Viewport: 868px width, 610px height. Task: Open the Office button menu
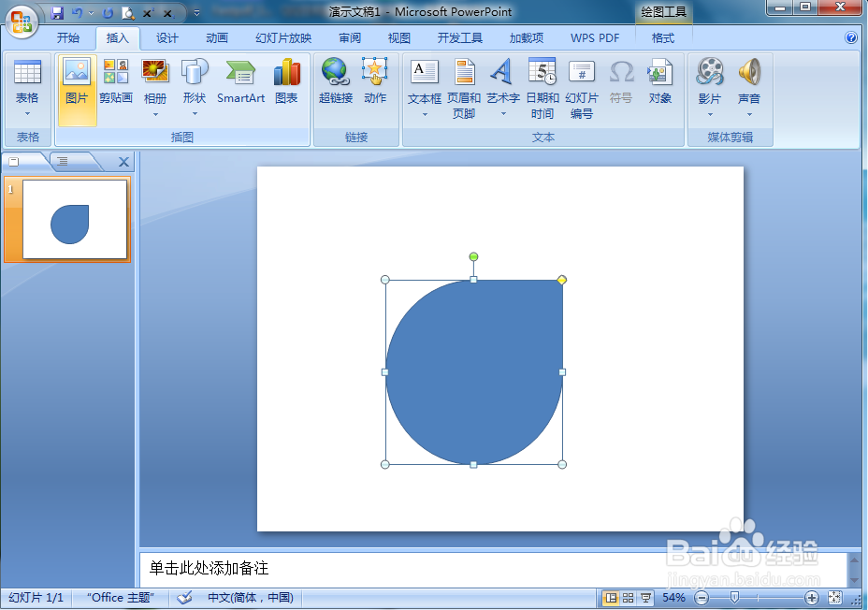[x=22, y=22]
